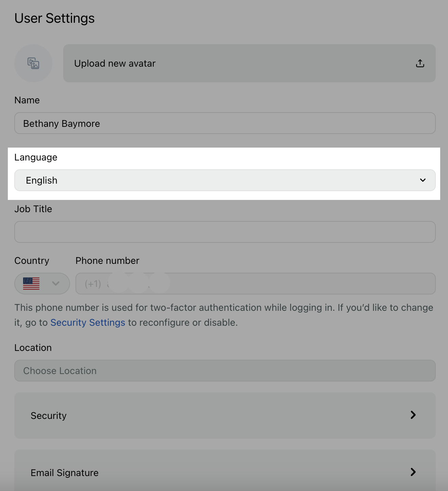Click the Country label
The image size is (448, 491).
32,261
